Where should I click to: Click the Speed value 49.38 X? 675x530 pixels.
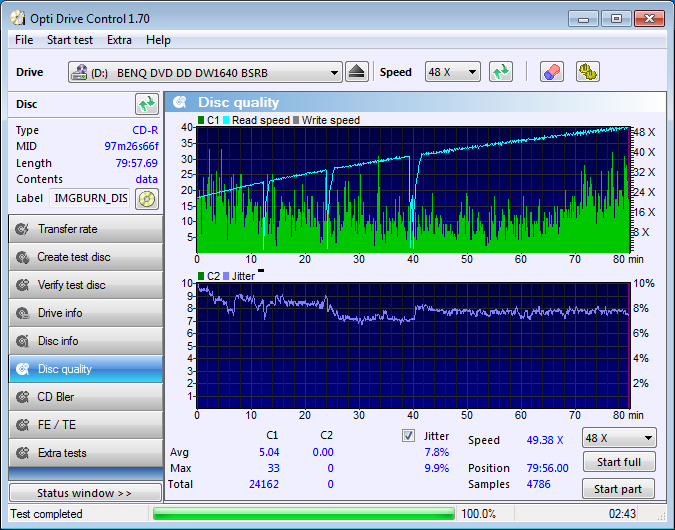point(545,440)
